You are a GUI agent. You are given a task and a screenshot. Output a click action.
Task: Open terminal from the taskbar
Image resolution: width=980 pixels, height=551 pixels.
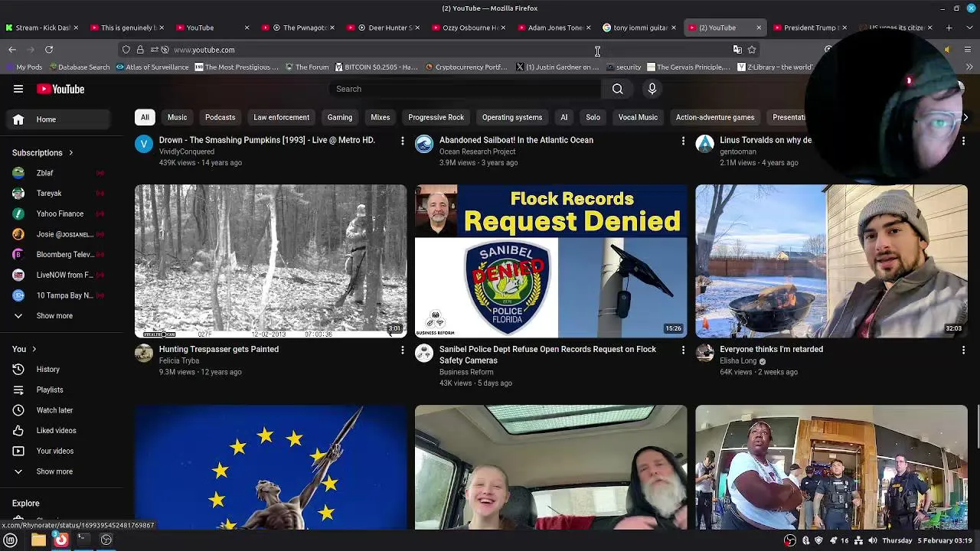pos(83,540)
